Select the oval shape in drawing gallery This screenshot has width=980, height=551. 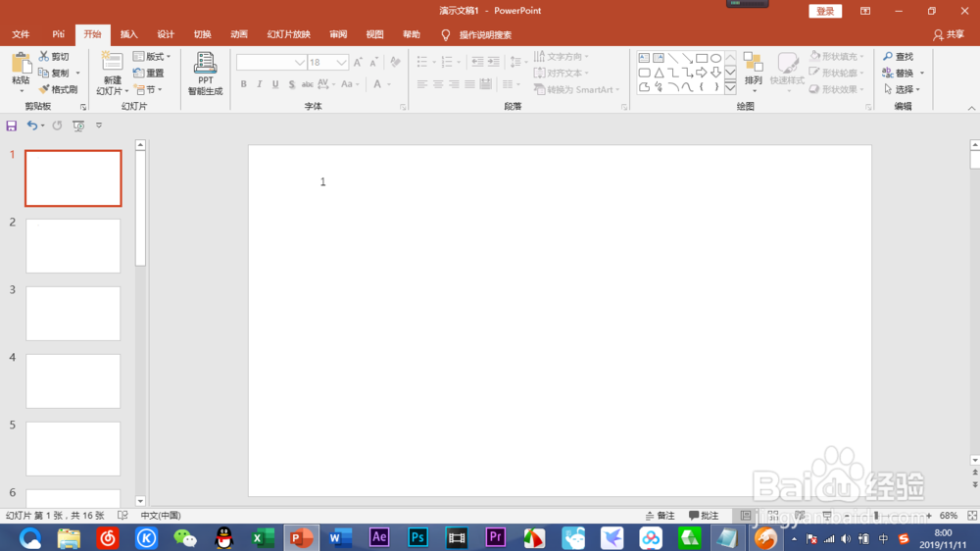715,58
